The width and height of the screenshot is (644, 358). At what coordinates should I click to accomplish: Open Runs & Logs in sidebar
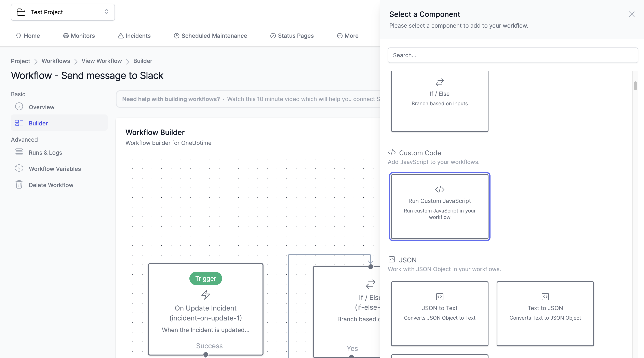click(59, 152)
